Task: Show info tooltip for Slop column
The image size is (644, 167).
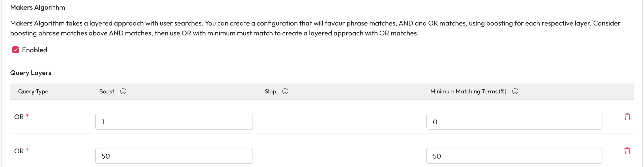Action: tap(285, 91)
